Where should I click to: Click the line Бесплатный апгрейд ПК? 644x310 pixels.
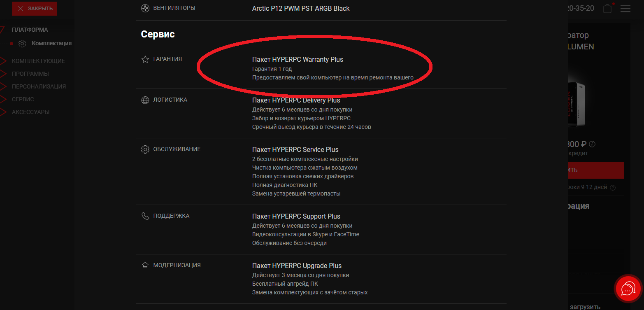point(285,284)
